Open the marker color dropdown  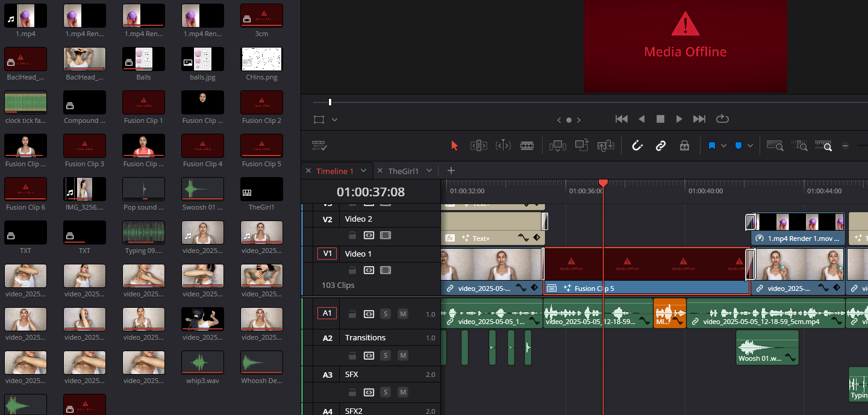(750, 146)
